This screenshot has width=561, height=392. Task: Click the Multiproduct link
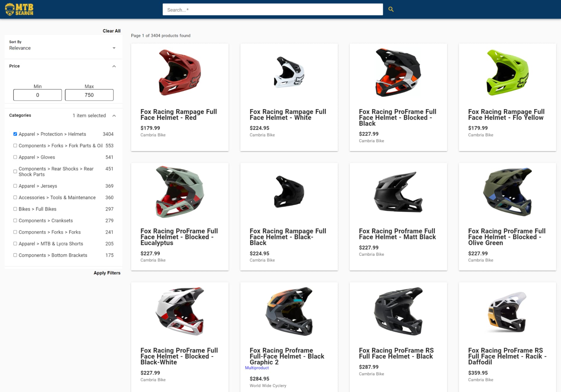257,368
